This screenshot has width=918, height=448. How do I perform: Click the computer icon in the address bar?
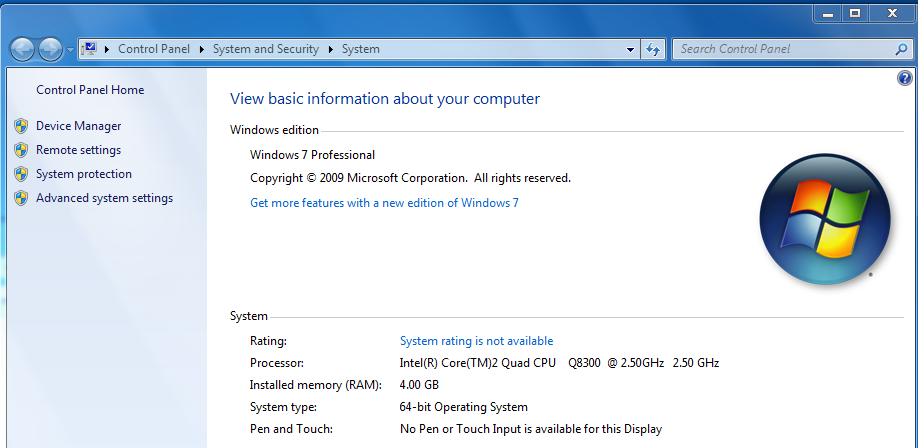[x=89, y=48]
